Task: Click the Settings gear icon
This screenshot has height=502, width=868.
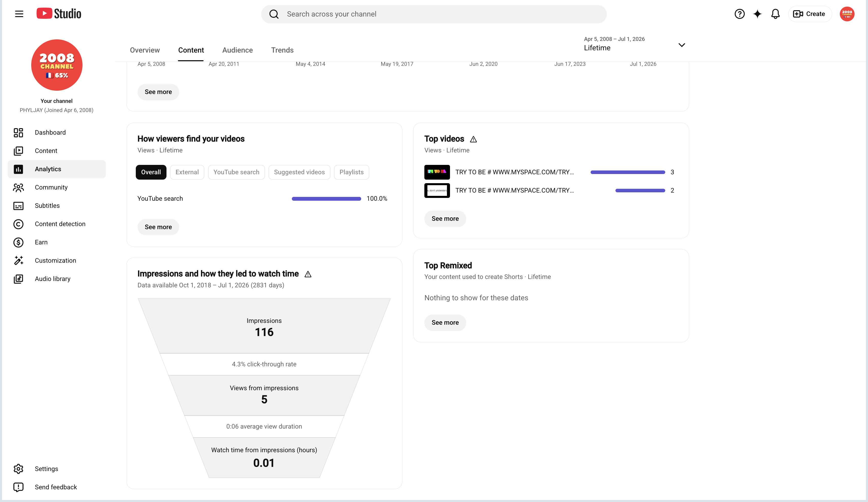Action: tap(18, 468)
